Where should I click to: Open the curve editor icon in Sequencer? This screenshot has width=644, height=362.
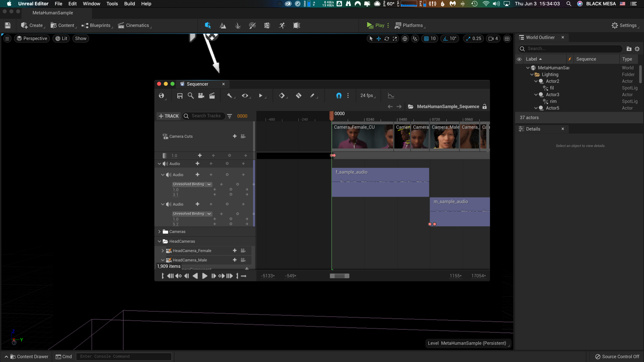point(391,95)
